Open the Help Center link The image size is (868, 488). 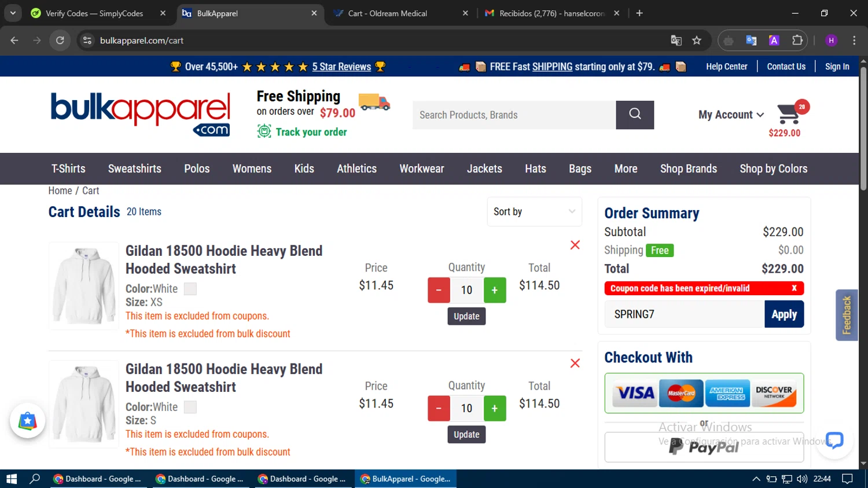click(726, 67)
